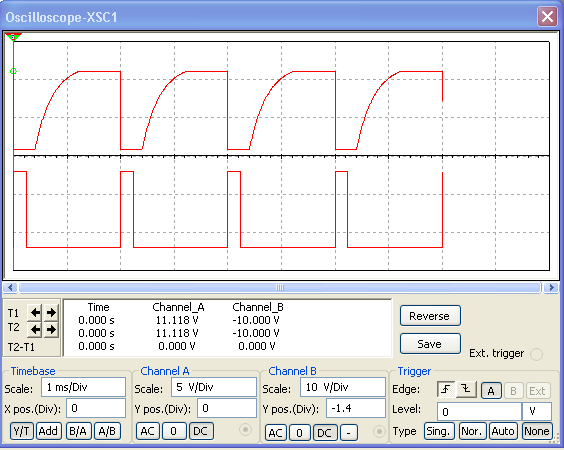
Task: Select rising edge trigger icon
Action: pos(446,390)
